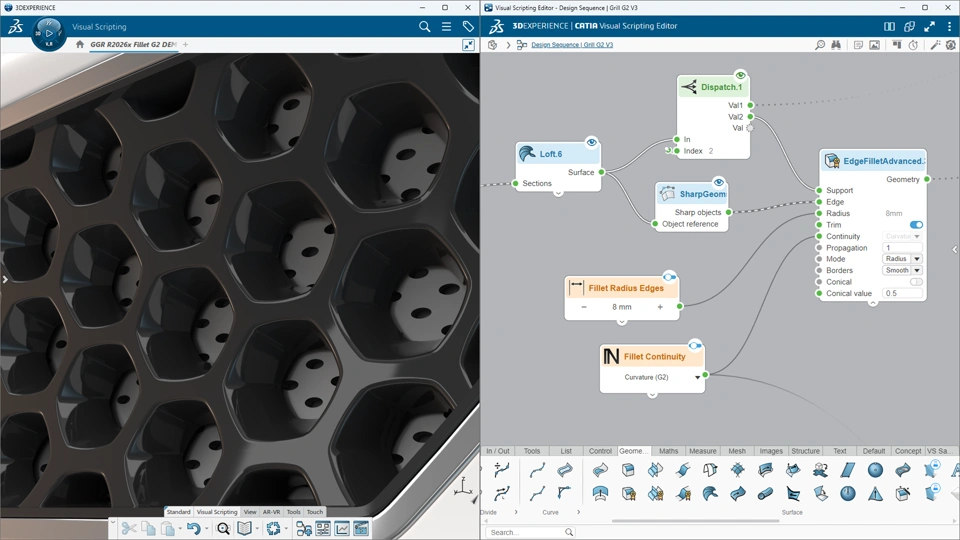The height and width of the screenshot is (540, 960).
Task: Click the home icon beside the GGR tab
Action: click(x=80, y=44)
